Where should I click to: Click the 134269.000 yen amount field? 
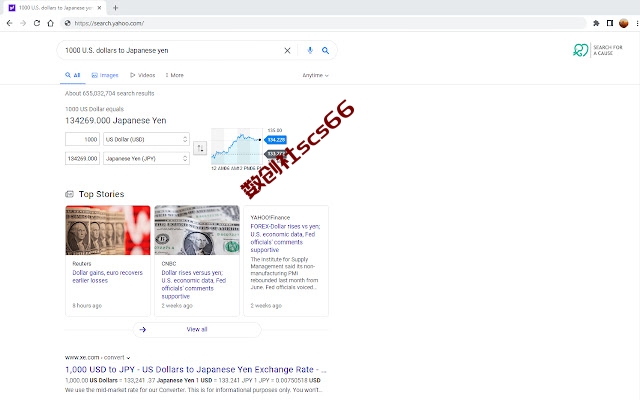82,158
